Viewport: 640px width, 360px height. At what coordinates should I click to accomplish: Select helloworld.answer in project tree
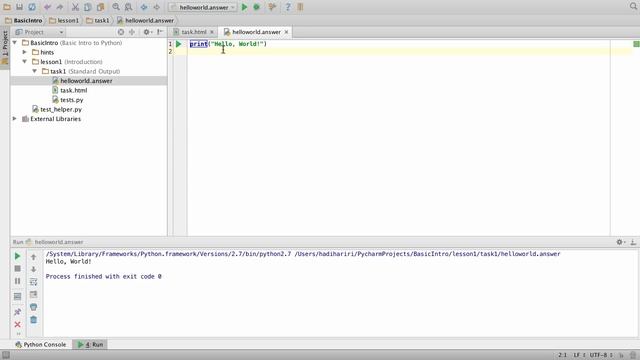tap(86, 81)
